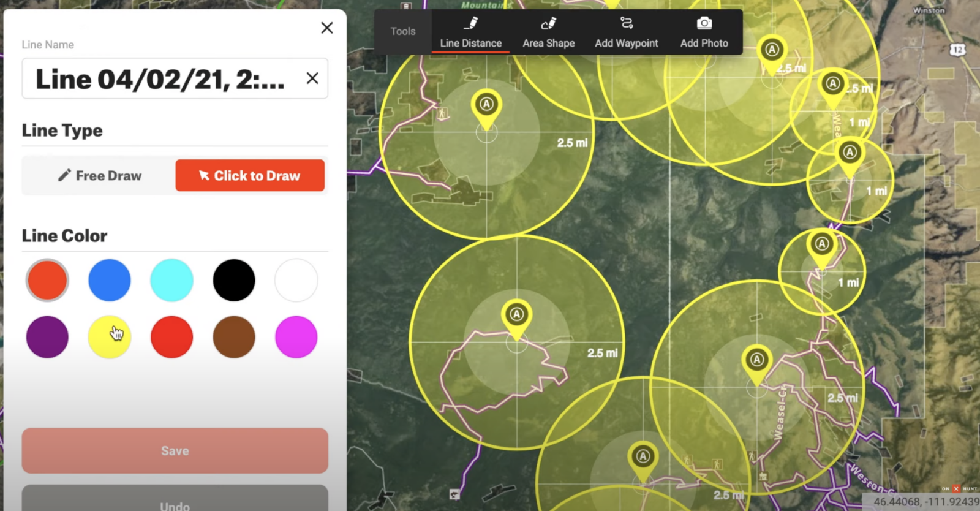Viewport: 980px width, 511px height.
Task: Open the Tools menu label
Action: tap(402, 31)
